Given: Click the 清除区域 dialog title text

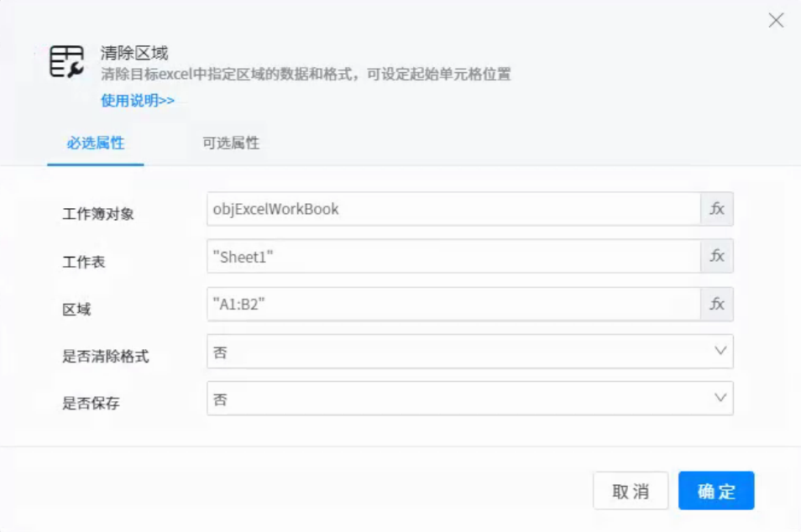Looking at the screenshot, I should click(x=134, y=53).
